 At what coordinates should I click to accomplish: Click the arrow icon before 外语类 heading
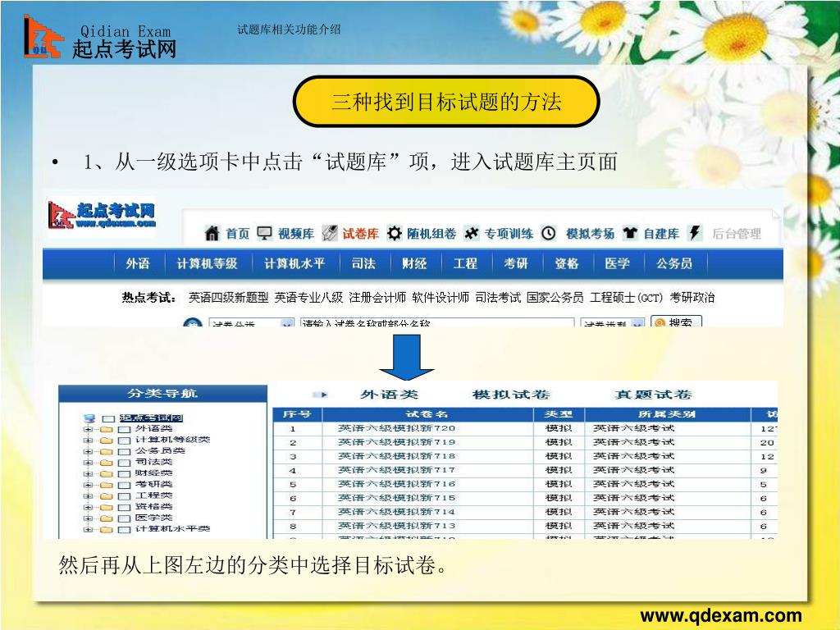(320, 395)
